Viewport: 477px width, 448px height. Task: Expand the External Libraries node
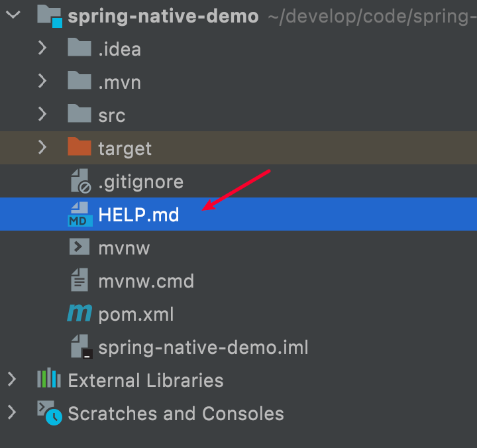coord(12,380)
